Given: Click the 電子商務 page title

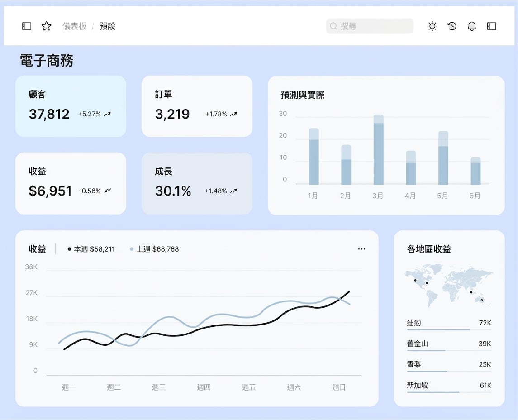Looking at the screenshot, I should click(47, 61).
